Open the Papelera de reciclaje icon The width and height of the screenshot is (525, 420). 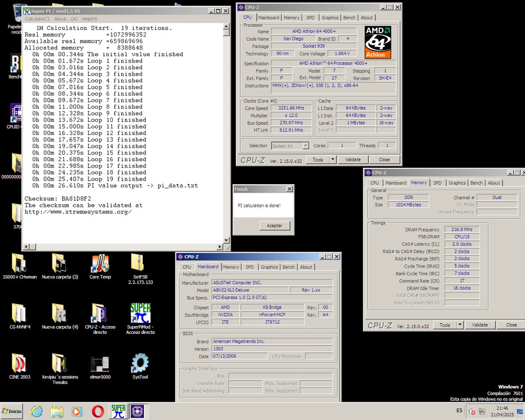tap(15, 18)
